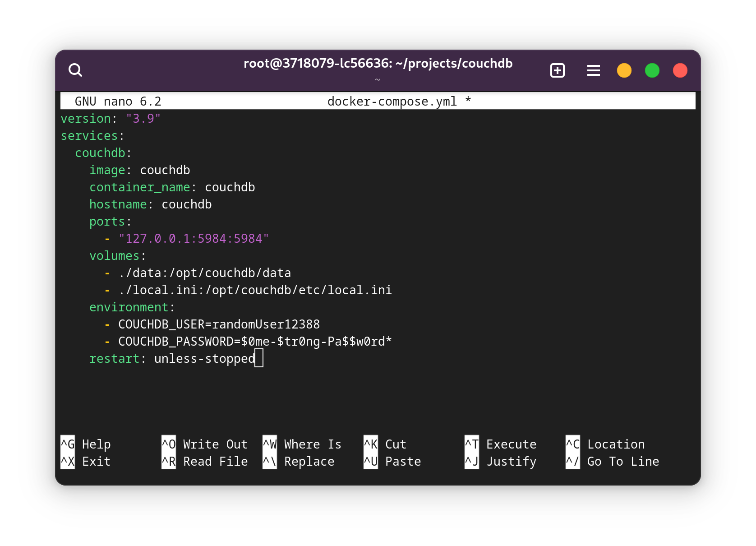Click the restart: unless-stopped line
The width and height of the screenshot is (756, 546).
tap(172, 358)
